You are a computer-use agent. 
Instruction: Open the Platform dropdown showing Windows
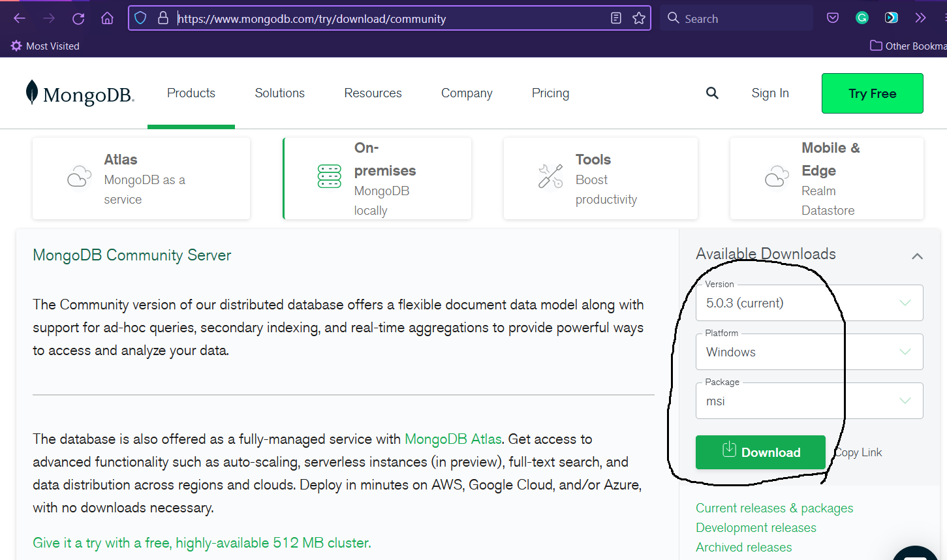[809, 352]
